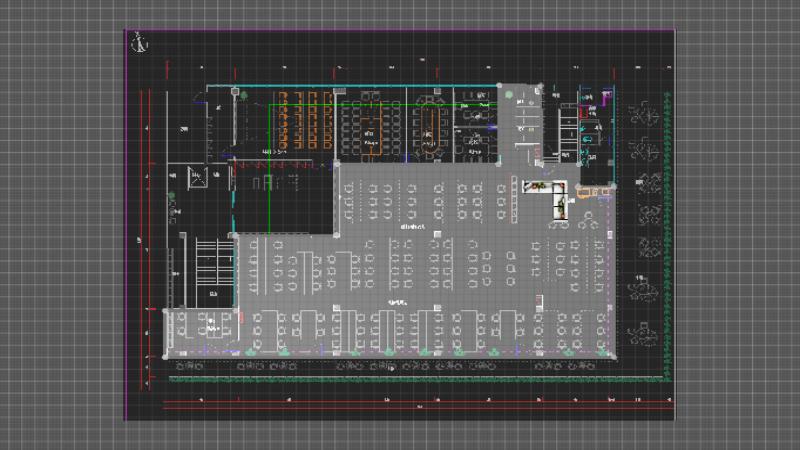Select the orange workstation cluster
The width and height of the screenshot is (800, 450).
306,122
